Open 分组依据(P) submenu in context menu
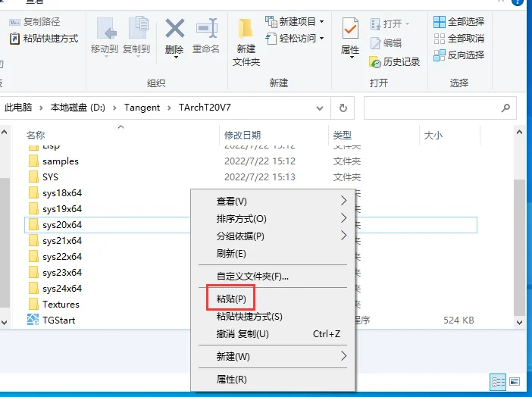This screenshot has height=397, width=532. click(273, 236)
